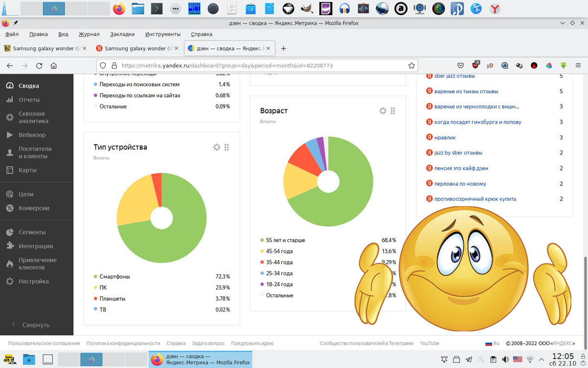The height and width of the screenshot is (368, 588).
Task: Grab drag handle of Возраст widget
Action: tap(393, 111)
